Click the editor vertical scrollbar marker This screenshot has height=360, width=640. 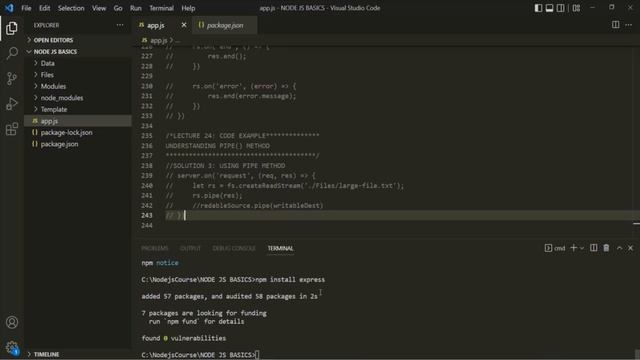[x=636, y=224]
